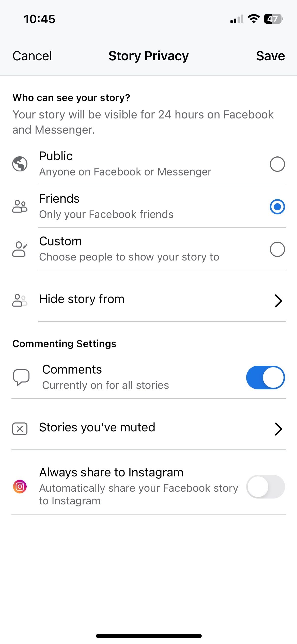The height and width of the screenshot is (644, 297).
Task: Turn off the Comments toggle
Action: pyautogui.click(x=265, y=377)
